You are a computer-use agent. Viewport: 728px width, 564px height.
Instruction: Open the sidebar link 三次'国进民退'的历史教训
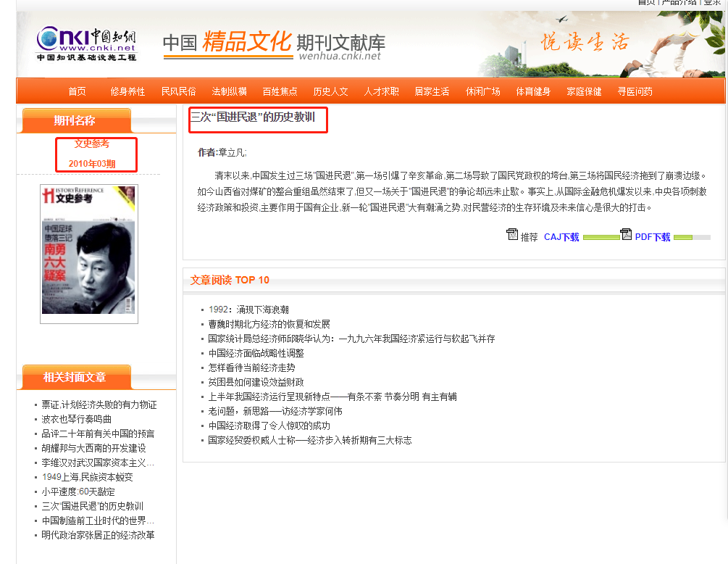click(x=93, y=506)
